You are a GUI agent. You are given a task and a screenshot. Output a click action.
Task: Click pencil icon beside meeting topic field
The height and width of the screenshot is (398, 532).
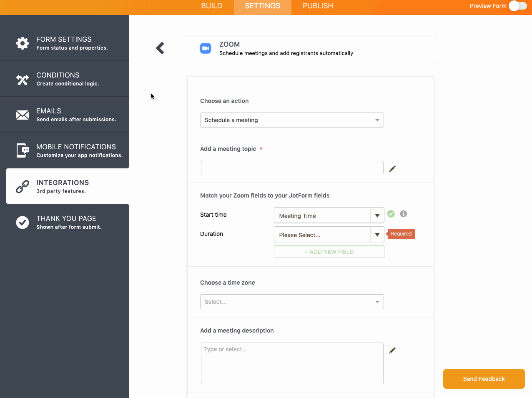coord(392,169)
